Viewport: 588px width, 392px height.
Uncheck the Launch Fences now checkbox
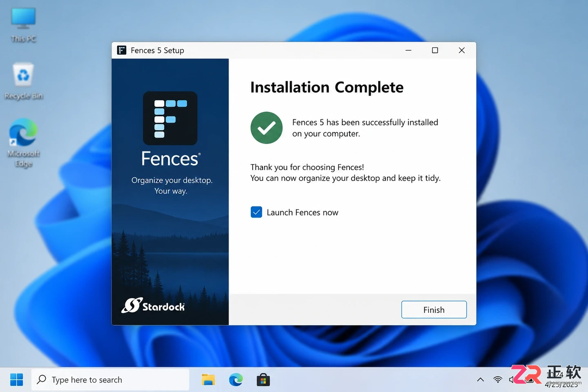pyautogui.click(x=256, y=212)
